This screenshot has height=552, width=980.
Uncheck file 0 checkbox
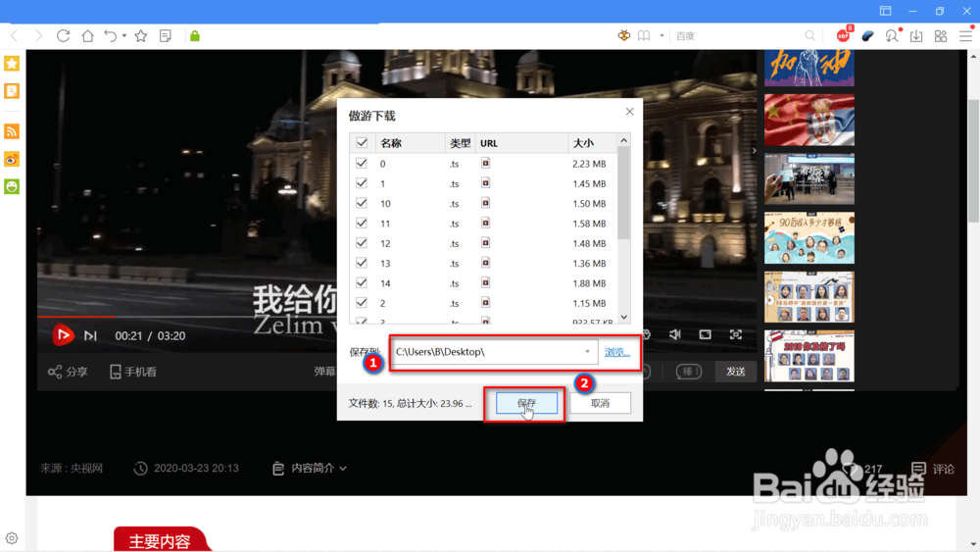click(362, 163)
